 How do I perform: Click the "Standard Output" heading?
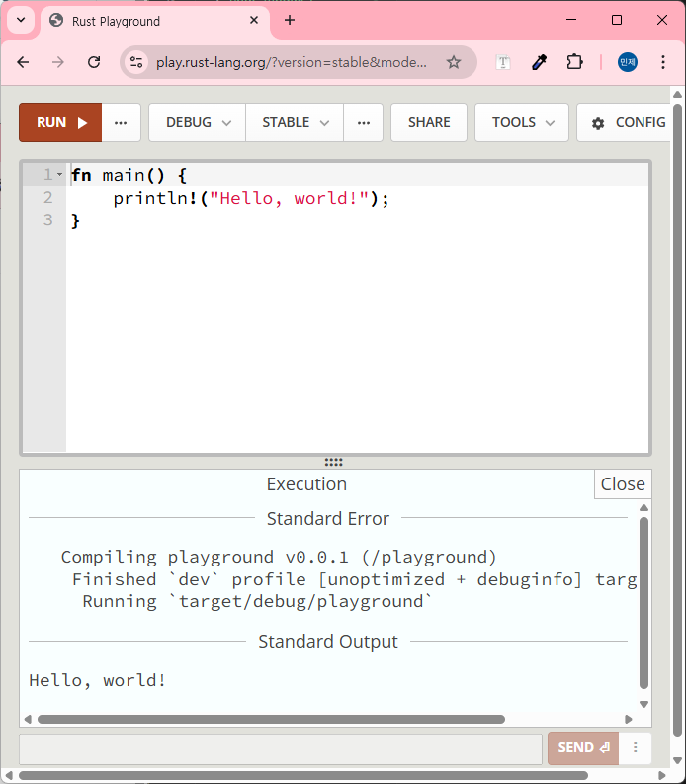click(328, 641)
